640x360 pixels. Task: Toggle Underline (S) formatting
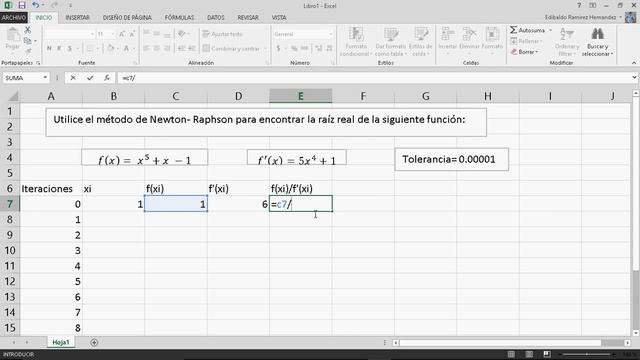tap(70, 49)
